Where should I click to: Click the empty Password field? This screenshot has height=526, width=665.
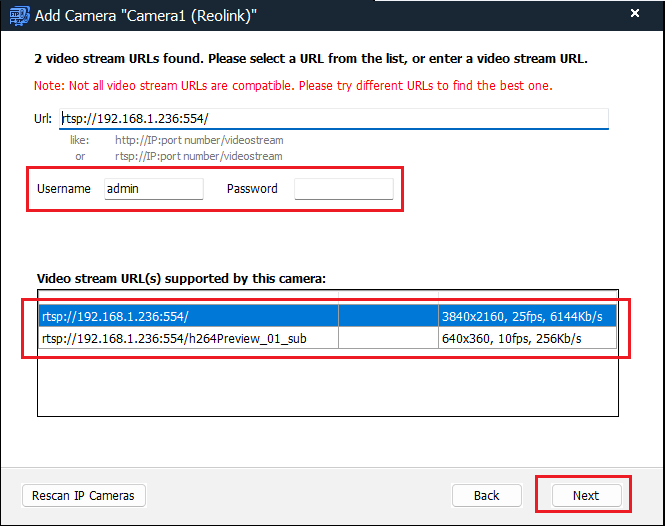pyautogui.click(x=344, y=189)
